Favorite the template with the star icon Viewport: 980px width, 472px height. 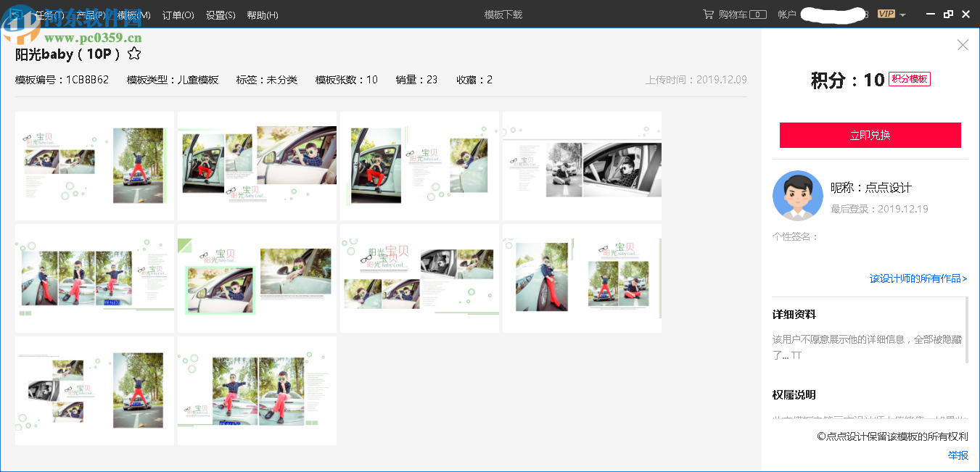[134, 54]
